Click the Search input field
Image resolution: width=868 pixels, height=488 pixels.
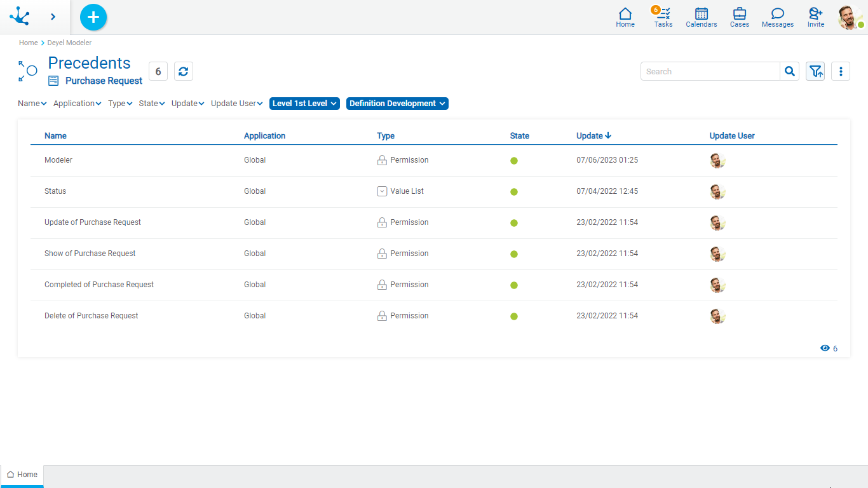pyautogui.click(x=710, y=71)
